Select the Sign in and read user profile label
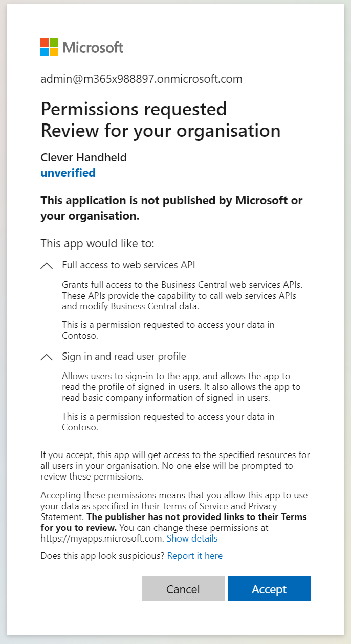 [124, 356]
